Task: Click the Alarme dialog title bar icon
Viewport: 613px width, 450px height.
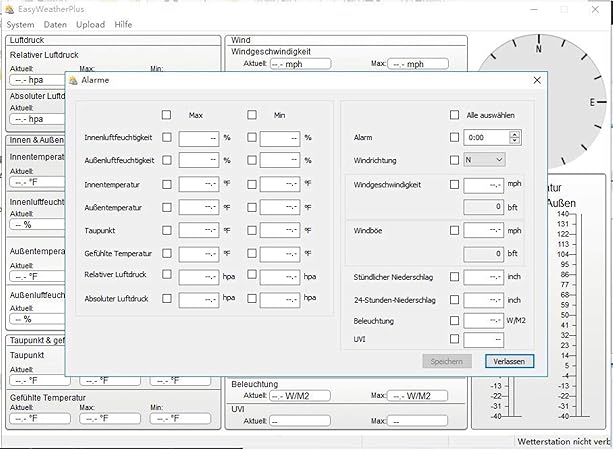Action: pyautogui.click(x=74, y=80)
